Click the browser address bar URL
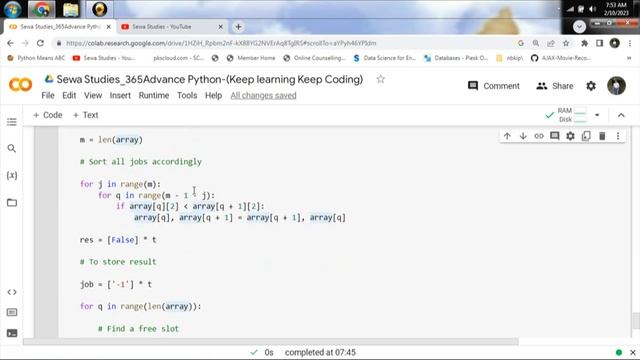This screenshot has width=640, height=360. pyautogui.click(x=221, y=43)
